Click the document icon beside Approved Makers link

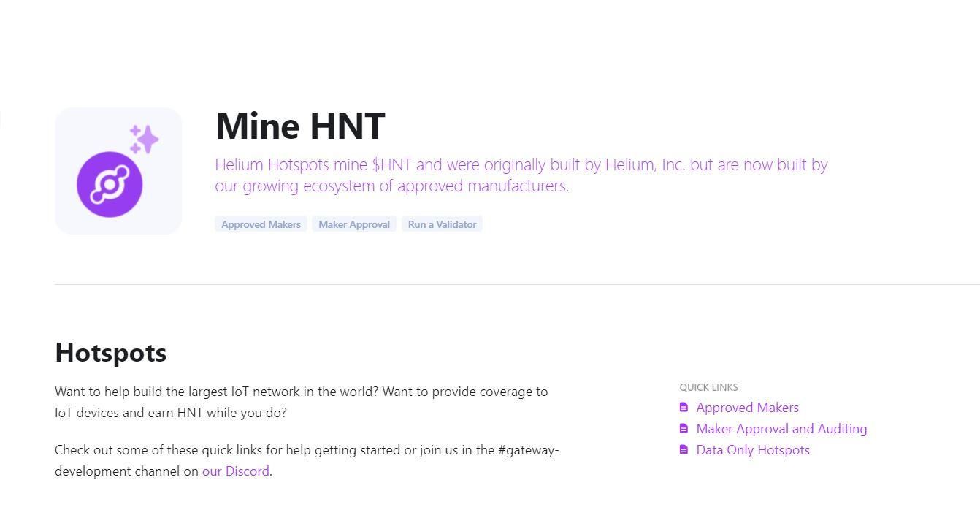pos(684,407)
